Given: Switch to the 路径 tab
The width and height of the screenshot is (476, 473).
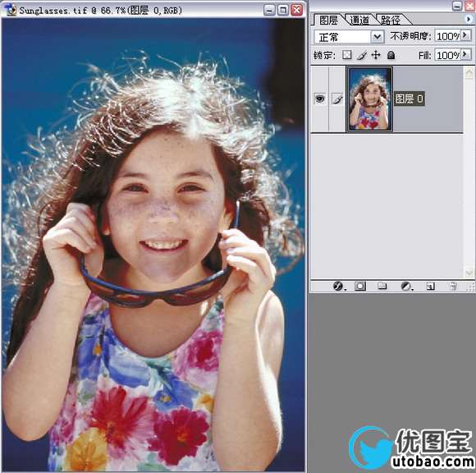Looking at the screenshot, I should (391, 20).
